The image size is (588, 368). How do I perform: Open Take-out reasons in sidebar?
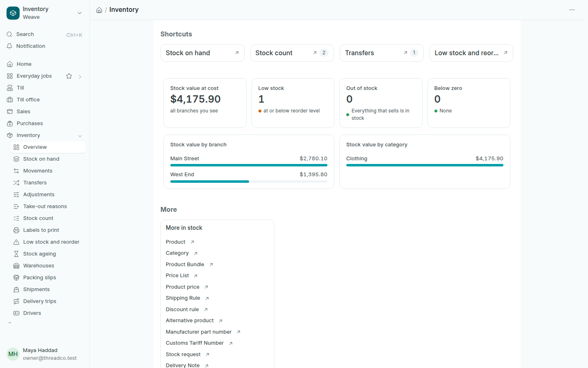pyautogui.click(x=48, y=206)
